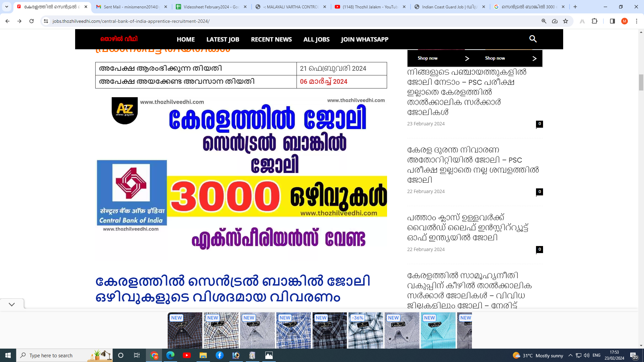The image size is (644, 362).
Task: Open site information icon beside URL
Action: [x=46, y=21]
